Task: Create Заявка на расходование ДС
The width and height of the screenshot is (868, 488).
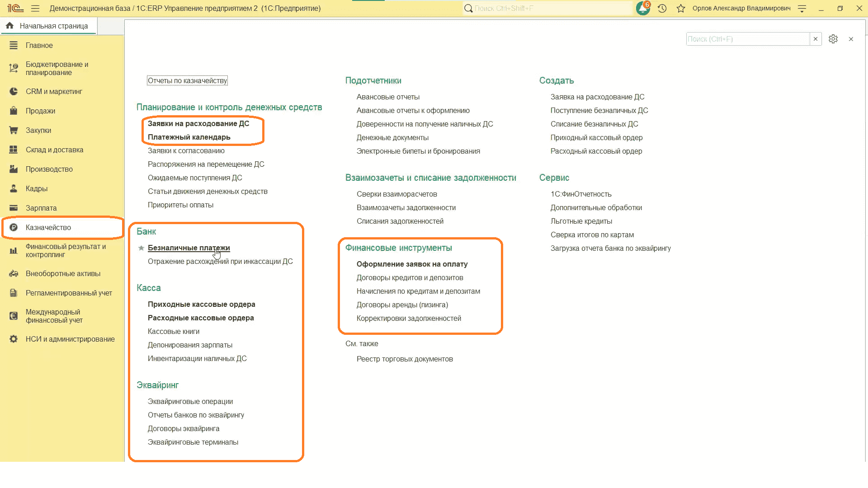Action: [x=598, y=97]
